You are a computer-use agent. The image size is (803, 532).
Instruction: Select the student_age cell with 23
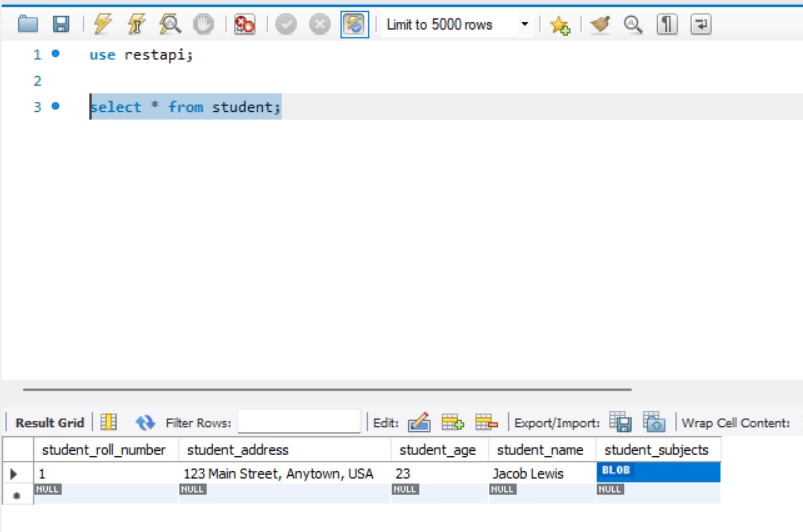[440, 473]
